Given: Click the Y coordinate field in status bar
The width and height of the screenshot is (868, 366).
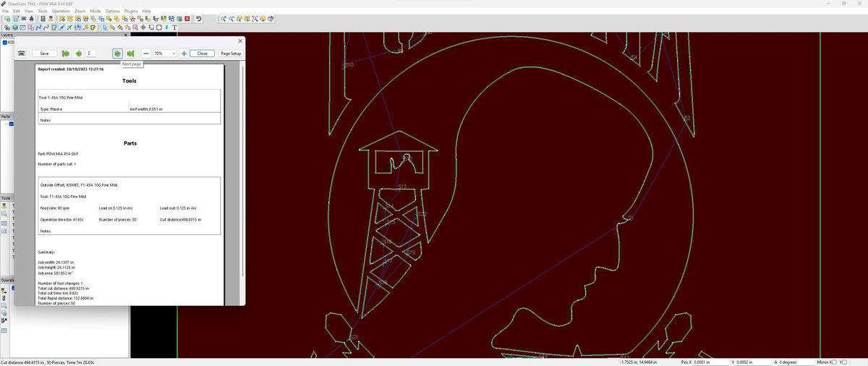Looking at the screenshot, I should 754,361.
